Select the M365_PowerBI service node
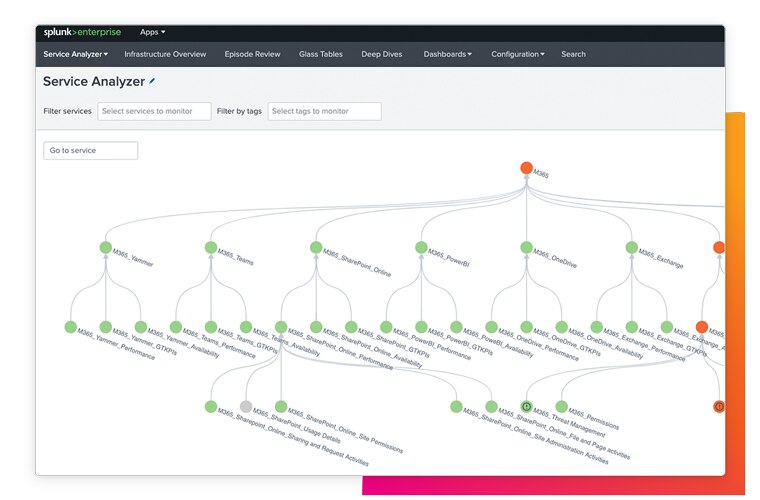 coord(421,247)
